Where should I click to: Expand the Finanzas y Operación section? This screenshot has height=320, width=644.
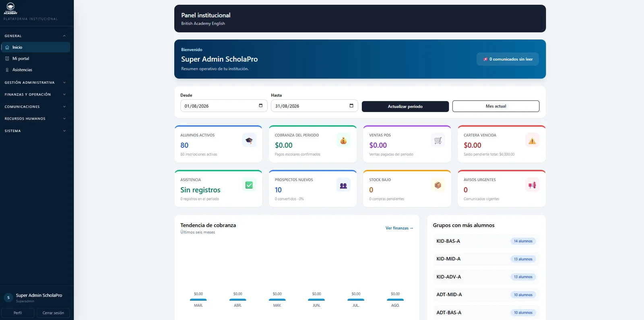click(x=35, y=95)
